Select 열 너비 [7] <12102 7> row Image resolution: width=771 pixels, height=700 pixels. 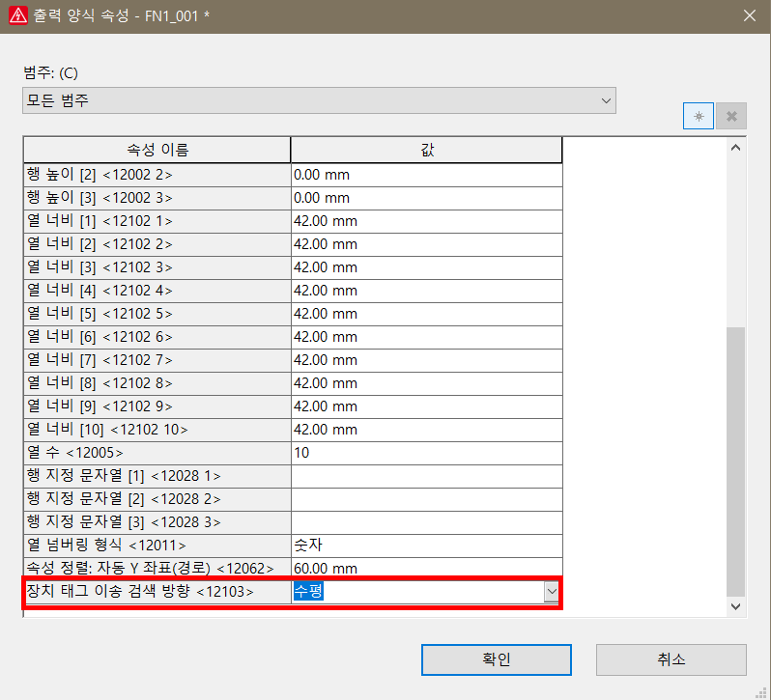pos(293,360)
